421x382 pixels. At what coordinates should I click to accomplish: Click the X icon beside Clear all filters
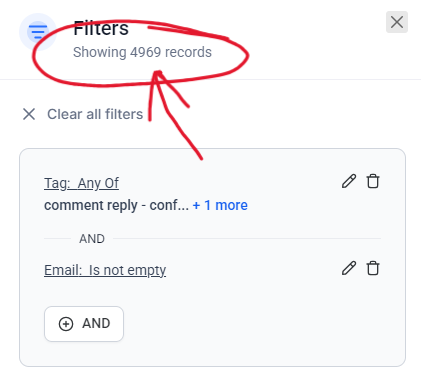click(x=29, y=114)
